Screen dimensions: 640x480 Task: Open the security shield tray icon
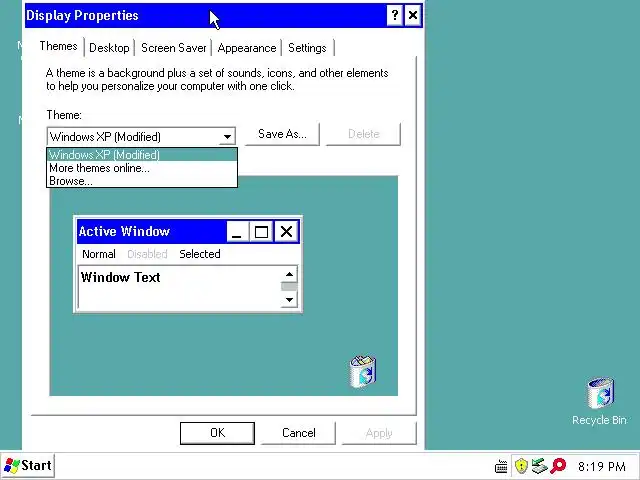521,466
